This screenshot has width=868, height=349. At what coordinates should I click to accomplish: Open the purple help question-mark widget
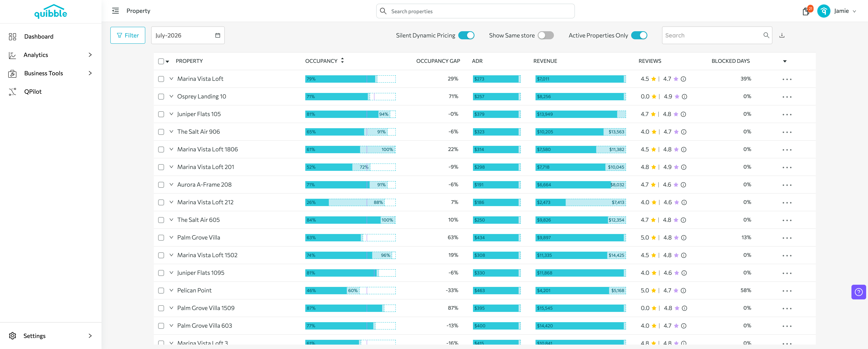tap(859, 292)
